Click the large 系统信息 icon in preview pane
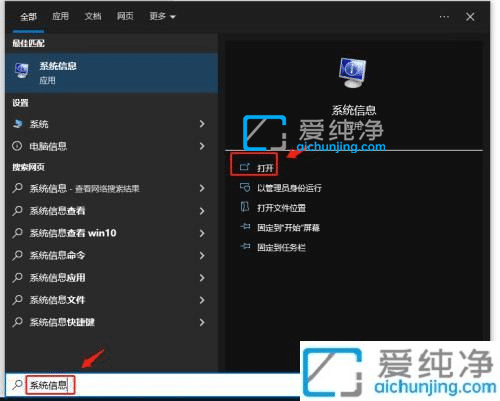 point(353,73)
